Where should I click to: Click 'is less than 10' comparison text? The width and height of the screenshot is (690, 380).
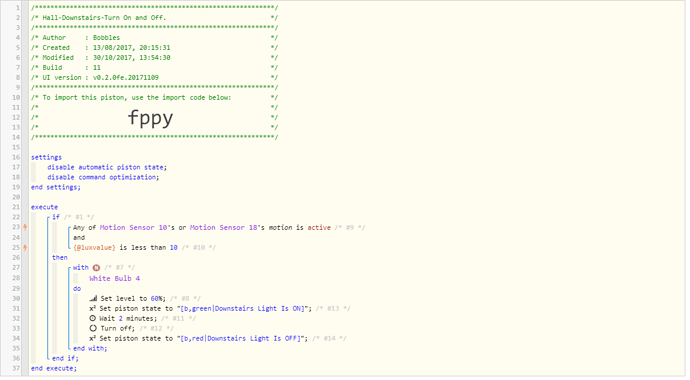click(x=148, y=248)
